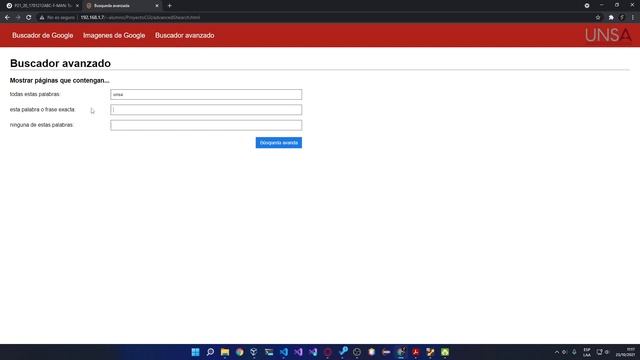The image size is (640, 360).
Task: Open the Chrome extensions puzzle icon
Action: click(x=611, y=18)
